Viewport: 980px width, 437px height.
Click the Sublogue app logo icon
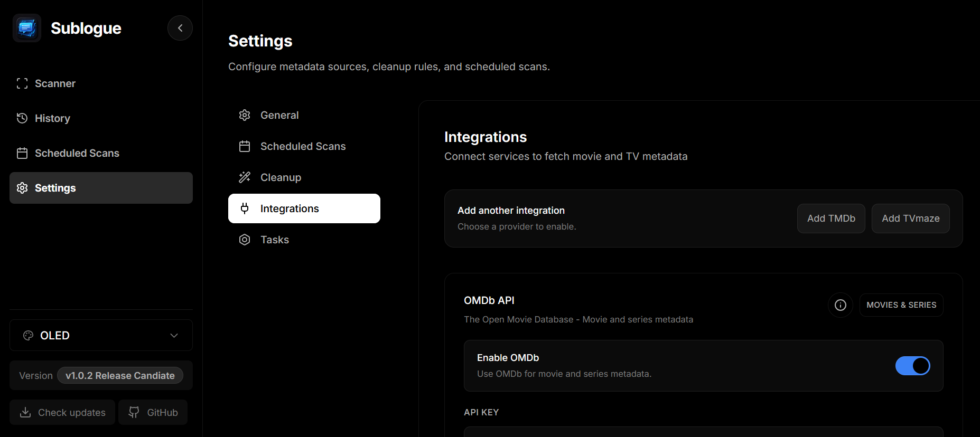point(27,28)
